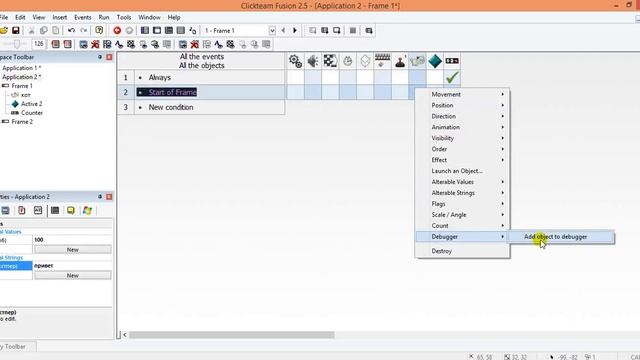Viewport: 640px width, 360px height.
Task: Expand the Scale / Angle submenu
Action: point(462,215)
